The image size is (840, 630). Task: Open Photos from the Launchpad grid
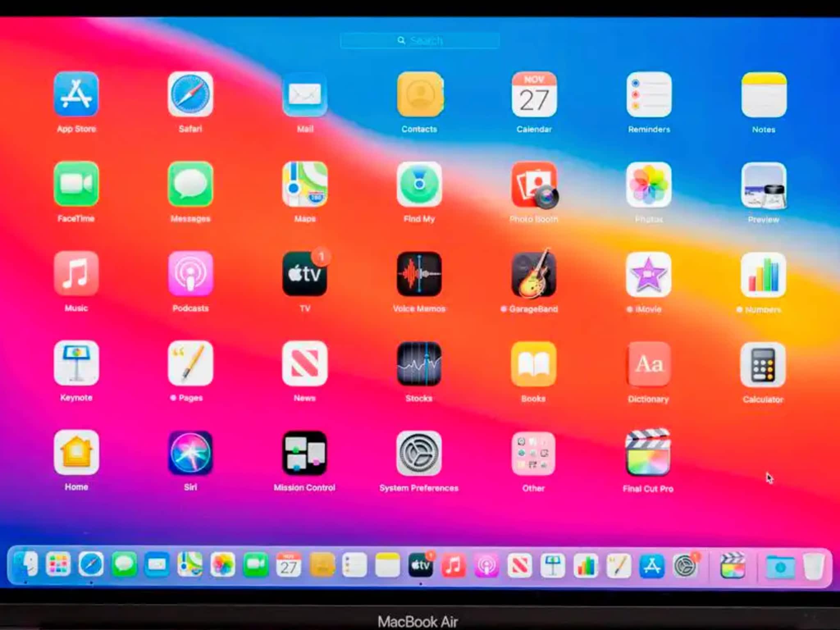[649, 184]
